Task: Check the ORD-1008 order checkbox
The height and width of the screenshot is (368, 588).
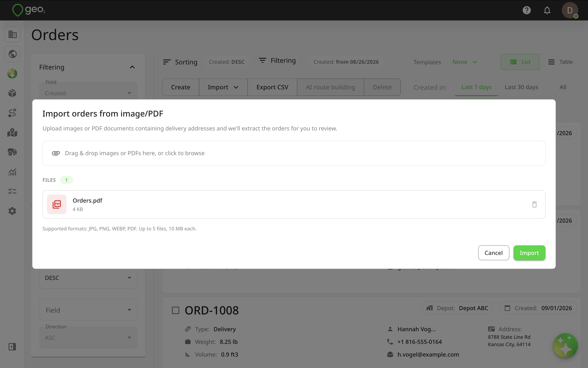Action: coord(175,310)
